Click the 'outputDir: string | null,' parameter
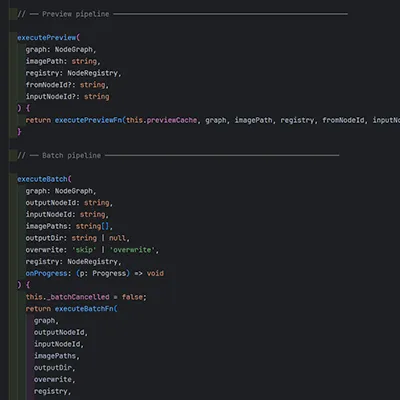 coord(78,238)
